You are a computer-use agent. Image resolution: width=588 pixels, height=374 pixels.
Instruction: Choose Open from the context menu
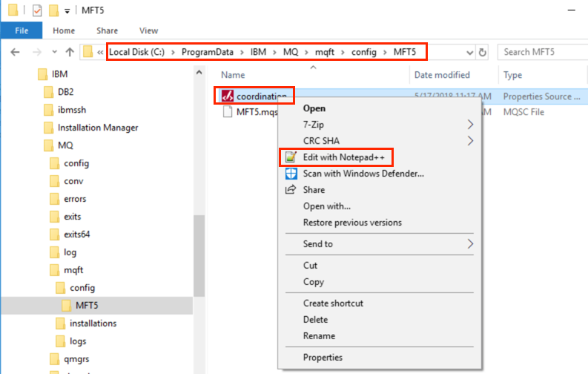click(314, 108)
